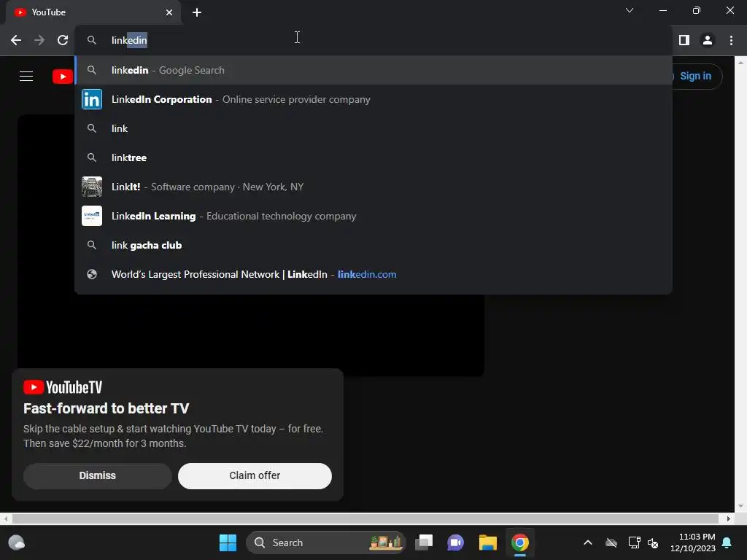Open the tab search chevron
This screenshot has height=560, width=747.
click(x=630, y=10)
